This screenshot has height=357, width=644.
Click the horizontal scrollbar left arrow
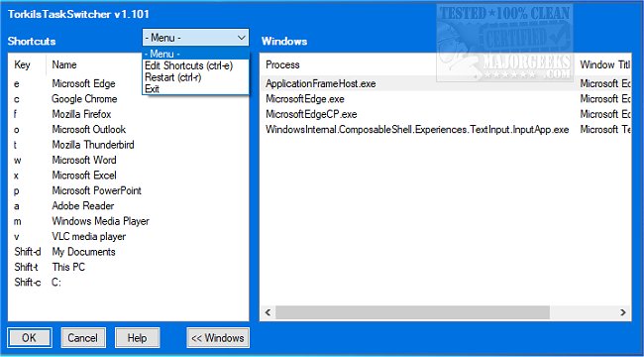(268, 312)
